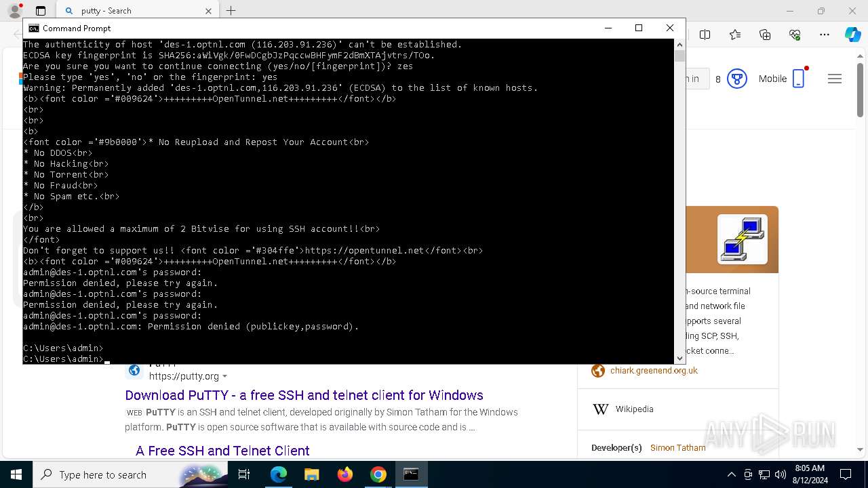Image resolution: width=868 pixels, height=488 pixels.
Task: Open the Edge profile avatar menu
Action: 14,11
